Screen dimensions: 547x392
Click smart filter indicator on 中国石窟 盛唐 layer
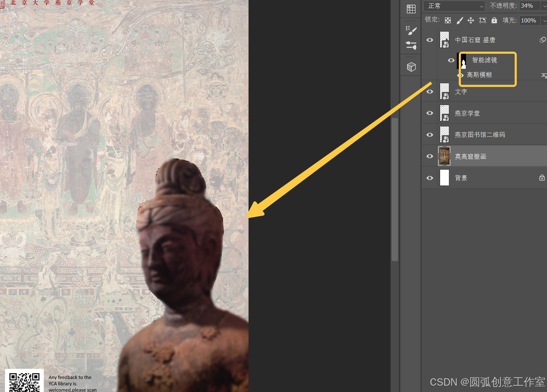tap(543, 40)
